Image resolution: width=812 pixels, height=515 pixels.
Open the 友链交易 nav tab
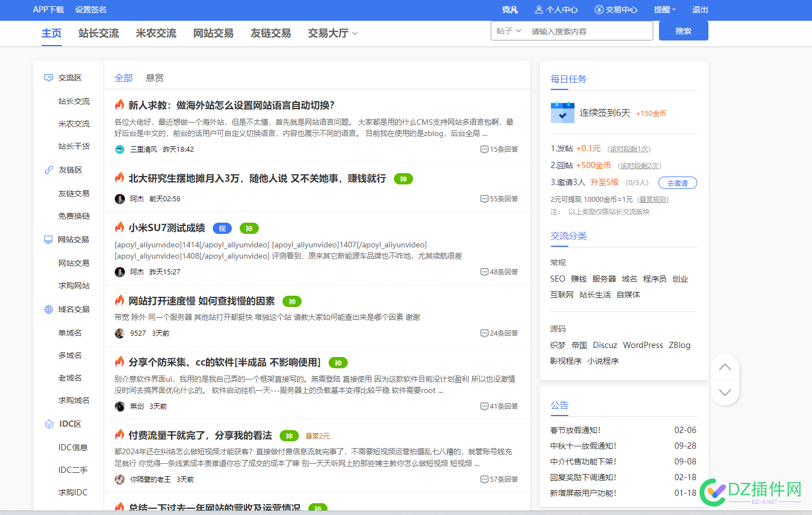click(271, 33)
